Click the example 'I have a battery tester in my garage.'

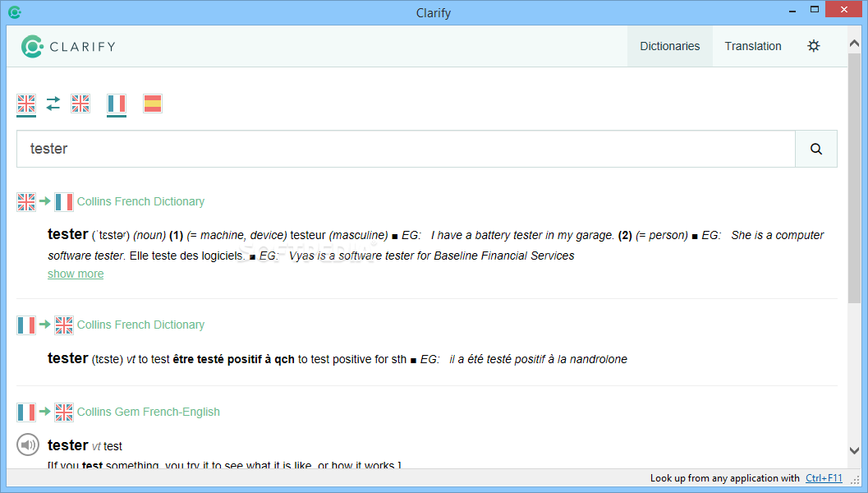522,236
